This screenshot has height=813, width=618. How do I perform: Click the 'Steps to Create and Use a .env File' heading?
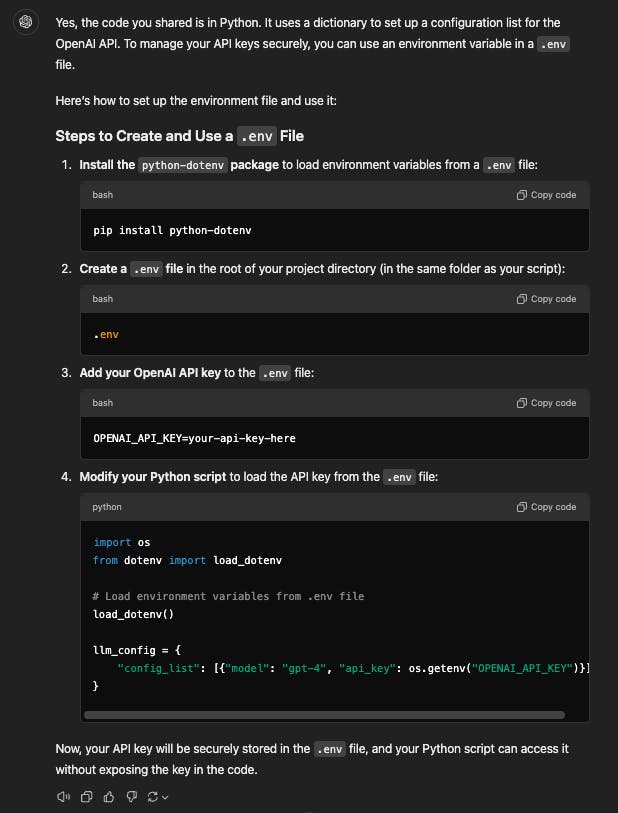[x=180, y=137]
